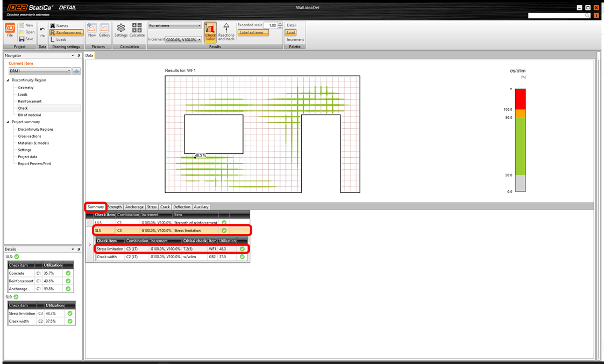Click Anchorage 99.8% row in Details
The image size is (604, 364).
(40, 289)
